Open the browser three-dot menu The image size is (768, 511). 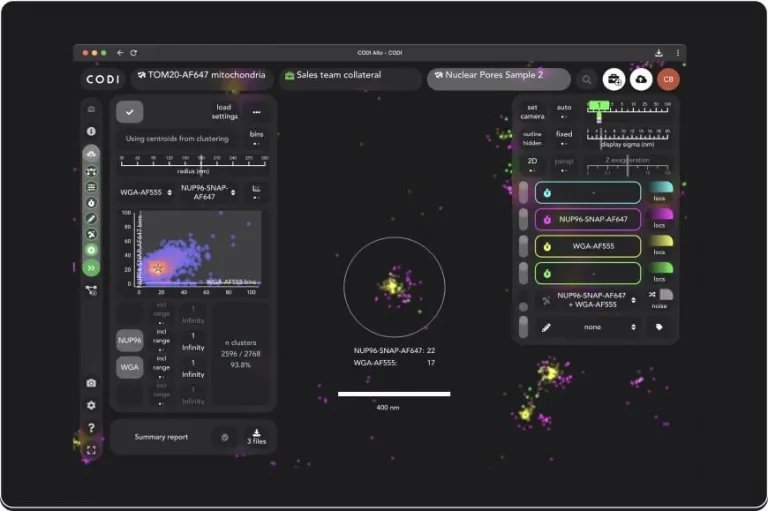click(677, 52)
